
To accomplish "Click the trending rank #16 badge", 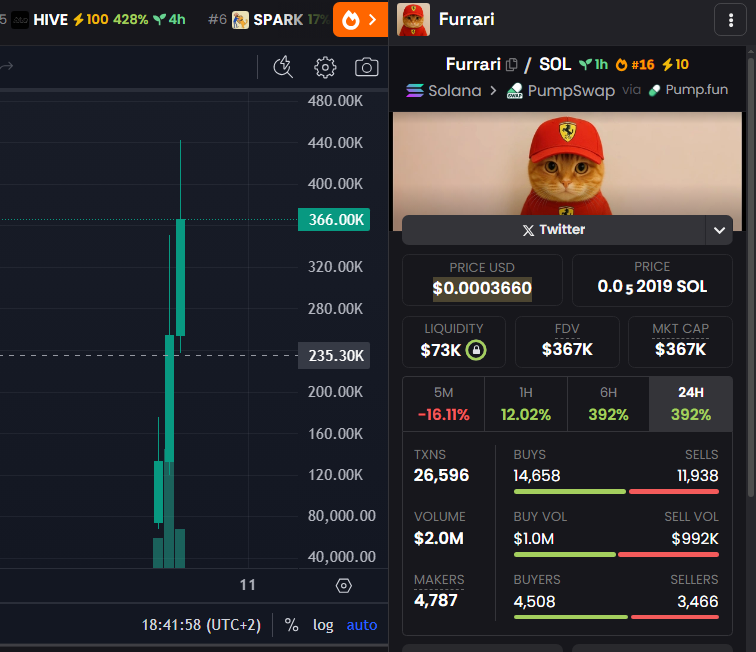I will [635, 65].
